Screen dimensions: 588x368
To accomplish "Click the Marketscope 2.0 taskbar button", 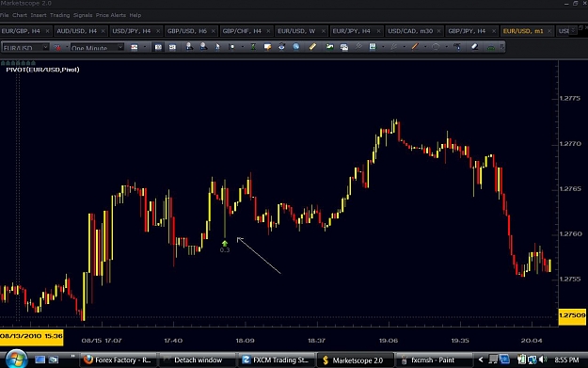I will pos(355,360).
